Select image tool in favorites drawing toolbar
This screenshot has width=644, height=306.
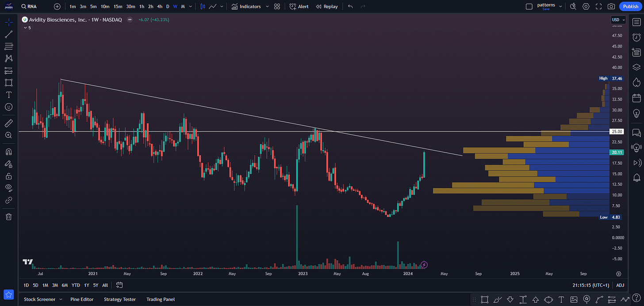574,299
